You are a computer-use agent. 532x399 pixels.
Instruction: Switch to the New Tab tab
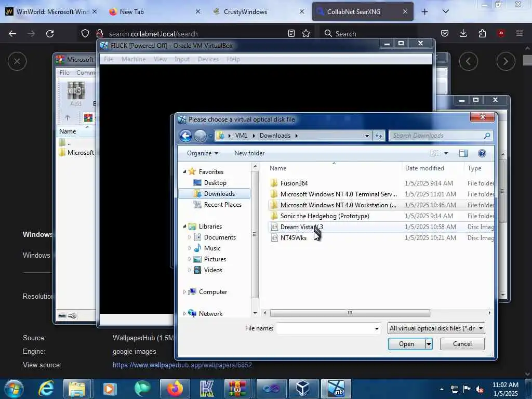(x=154, y=11)
